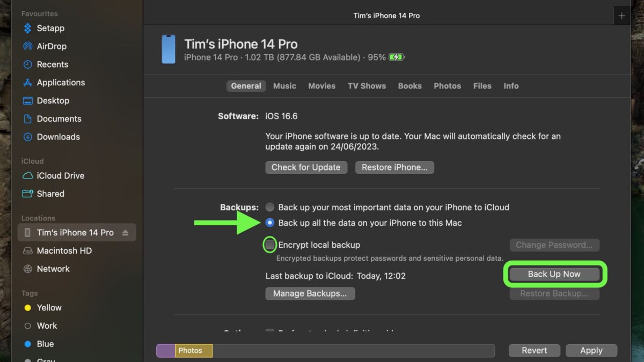Open the Applications folder icon
This screenshot has width=644, height=362.
27,83
